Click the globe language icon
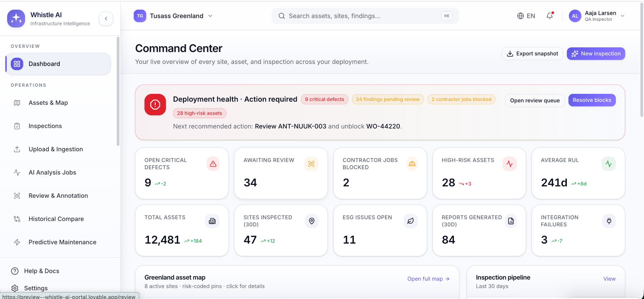Viewport: 644px width, 299px height. 520,16
